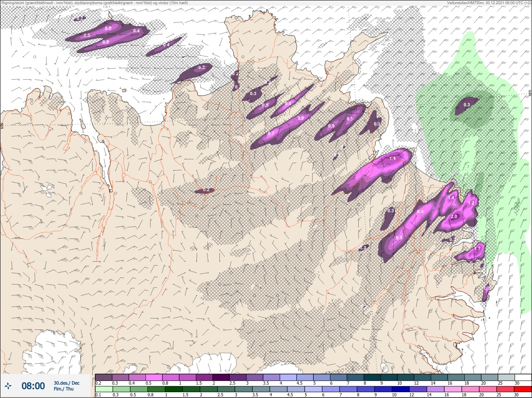Click the 08:00 forecast time display
The image size is (532, 398).
[33, 386]
